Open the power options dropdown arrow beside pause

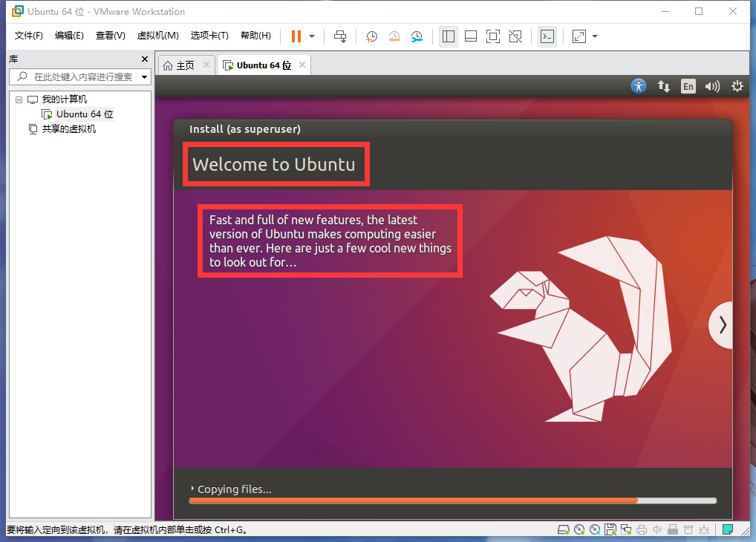312,36
